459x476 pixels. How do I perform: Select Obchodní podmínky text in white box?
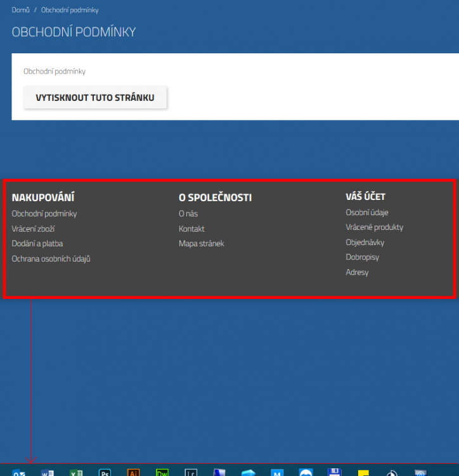[x=55, y=71]
